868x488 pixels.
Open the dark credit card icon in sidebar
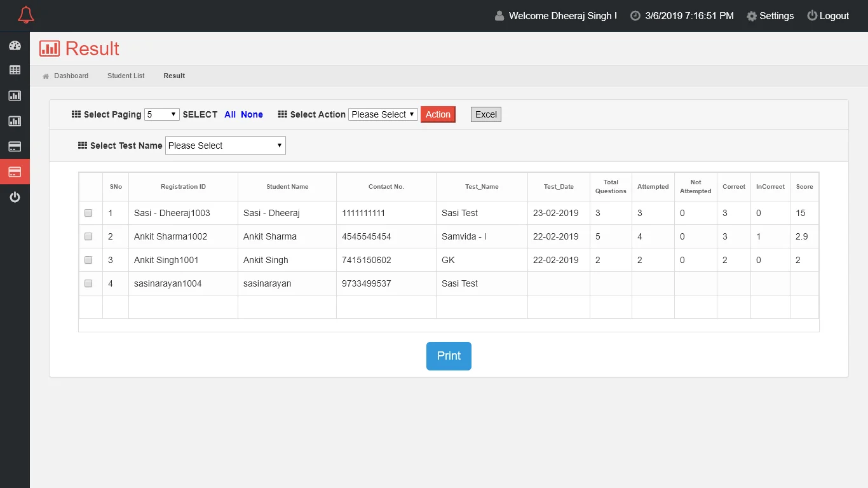tap(15, 146)
